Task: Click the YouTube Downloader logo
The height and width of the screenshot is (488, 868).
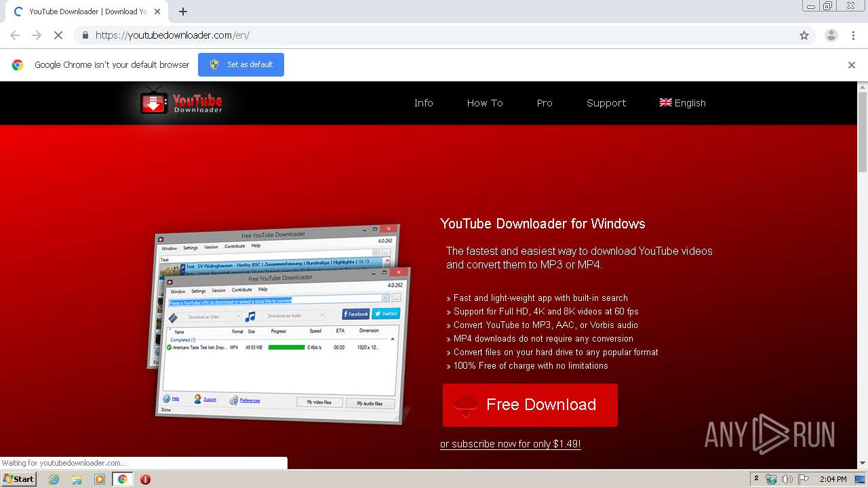Action: click(x=181, y=102)
